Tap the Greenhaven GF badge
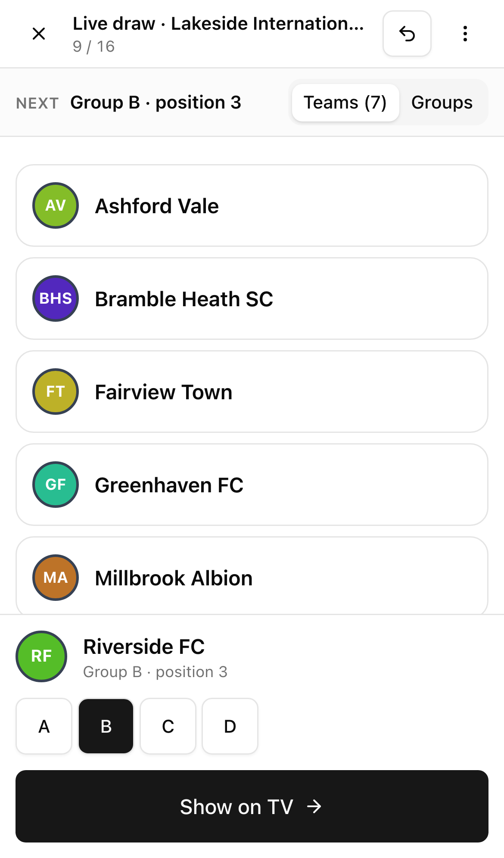The height and width of the screenshot is (858, 504). coord(56,485)
